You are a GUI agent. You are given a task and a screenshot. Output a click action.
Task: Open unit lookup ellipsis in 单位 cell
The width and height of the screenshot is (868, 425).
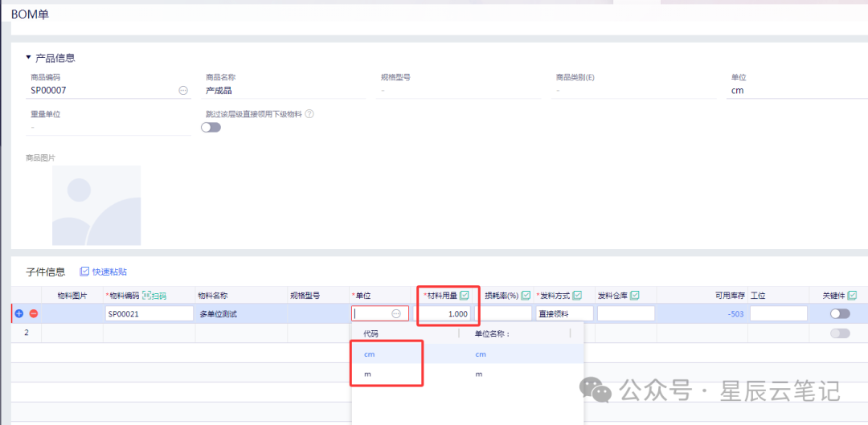(396, 314)
